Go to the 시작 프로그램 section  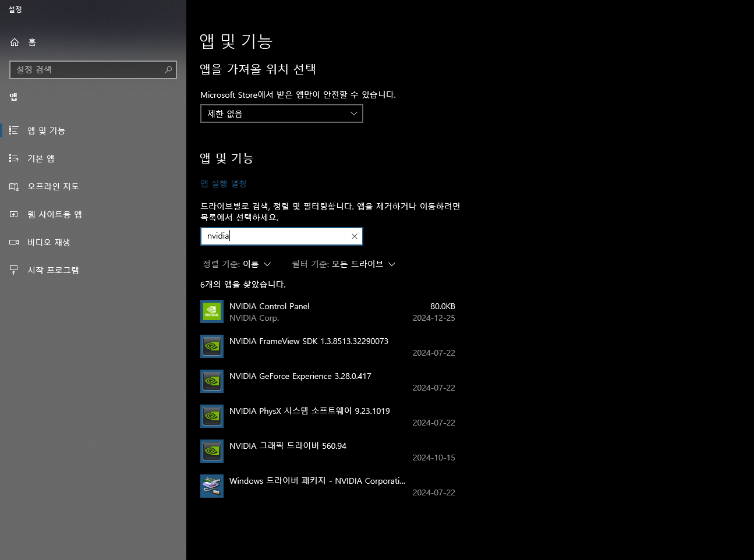click(93, 270)
